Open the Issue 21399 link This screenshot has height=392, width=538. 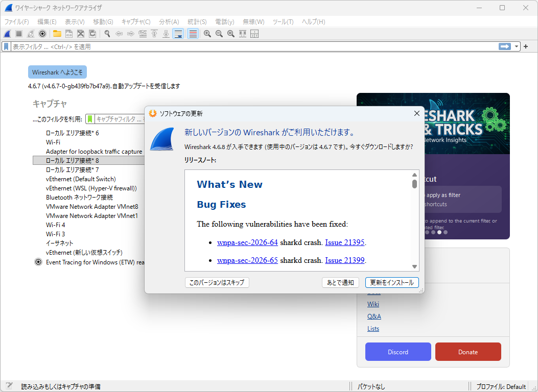pos(344,260)
